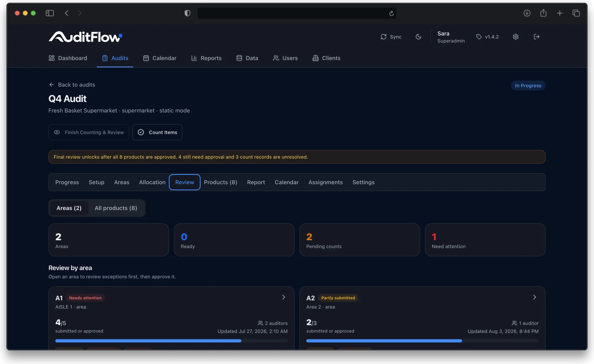Image resolution: width=594 pixels, height=364 pixels.
Task: Click the A1 progress bar
Action: pos(172,341)
